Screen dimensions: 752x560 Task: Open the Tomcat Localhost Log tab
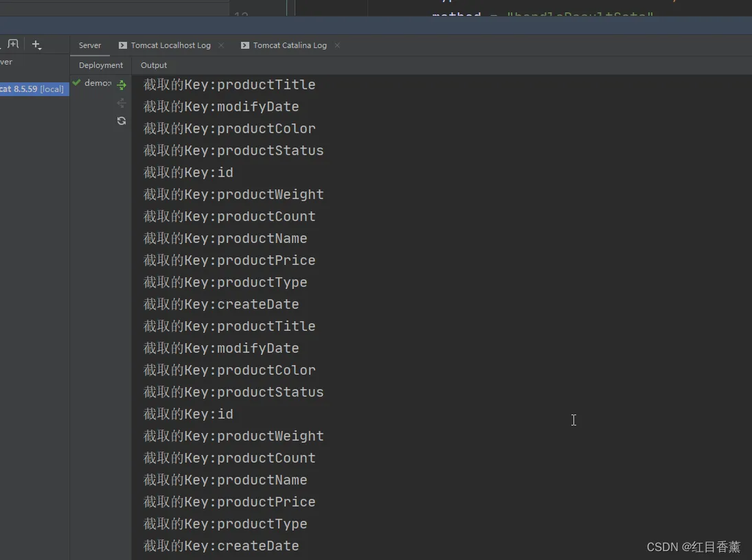point(171,45)
